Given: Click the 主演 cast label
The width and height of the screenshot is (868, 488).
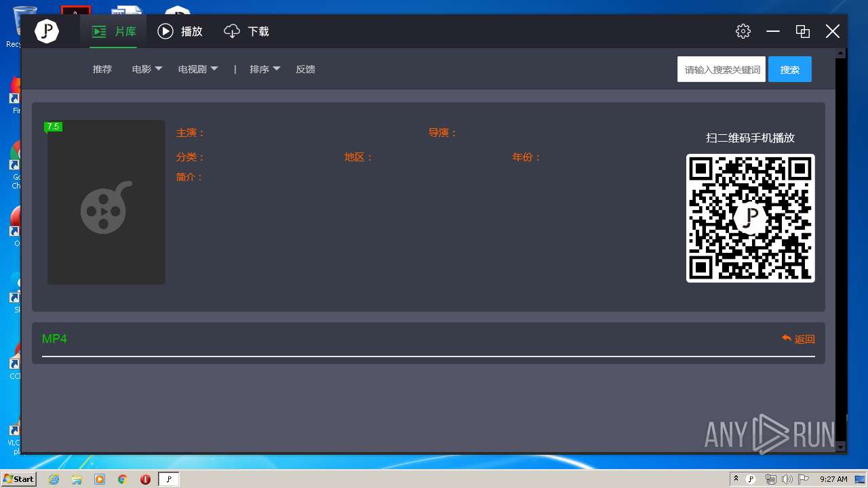Looking at the screenshot, I should pos(191,133).
